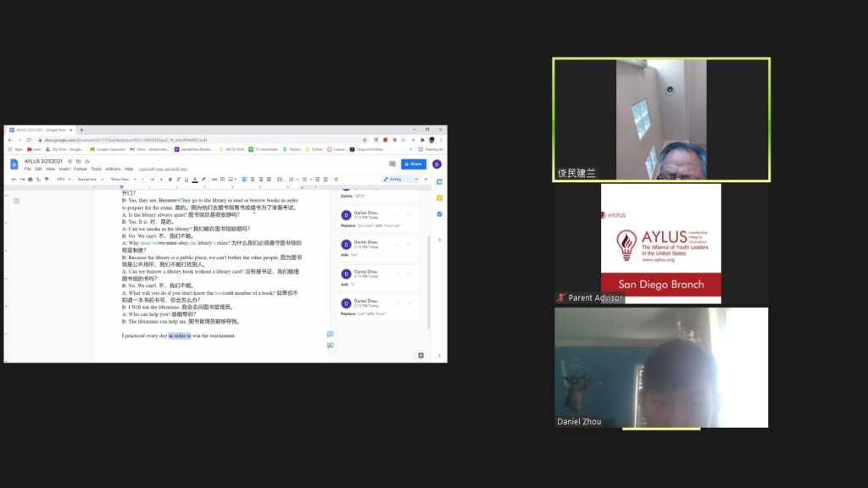
Task: Open the Google Keep side panel
Action: [440, 197]
